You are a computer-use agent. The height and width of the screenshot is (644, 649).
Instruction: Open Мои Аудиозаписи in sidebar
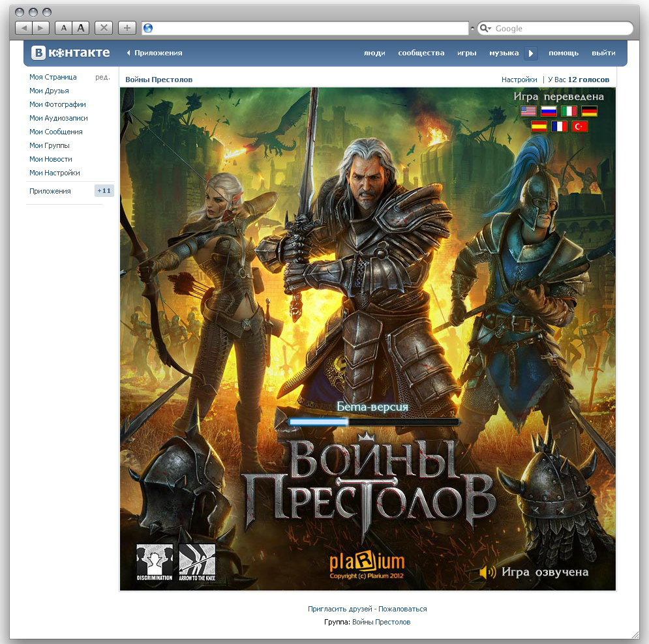[58, 118]
